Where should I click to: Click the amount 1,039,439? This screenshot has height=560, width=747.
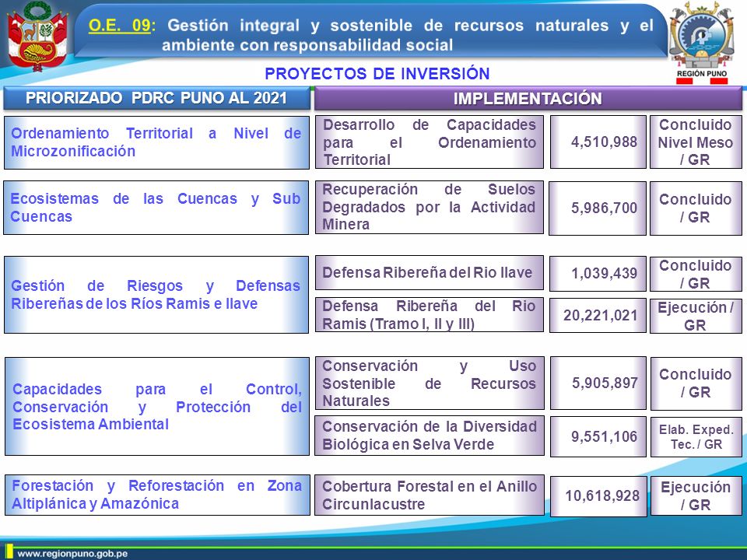(x=598, y=274)
